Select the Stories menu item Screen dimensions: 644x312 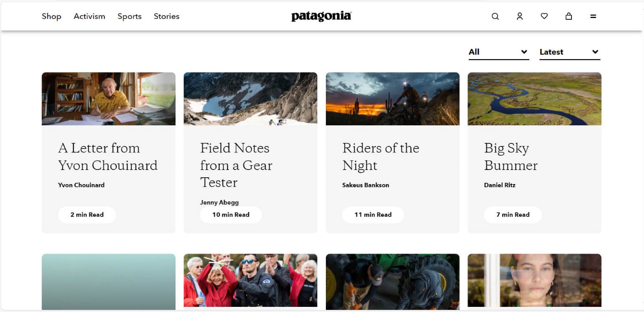[x=166, y=16]
